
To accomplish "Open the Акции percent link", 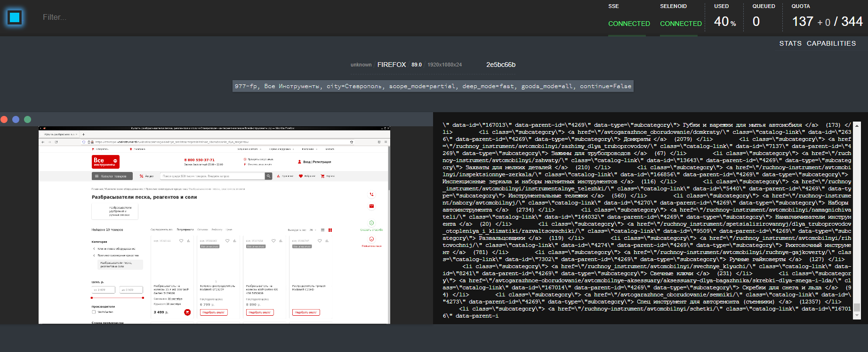I will [146, 176].
